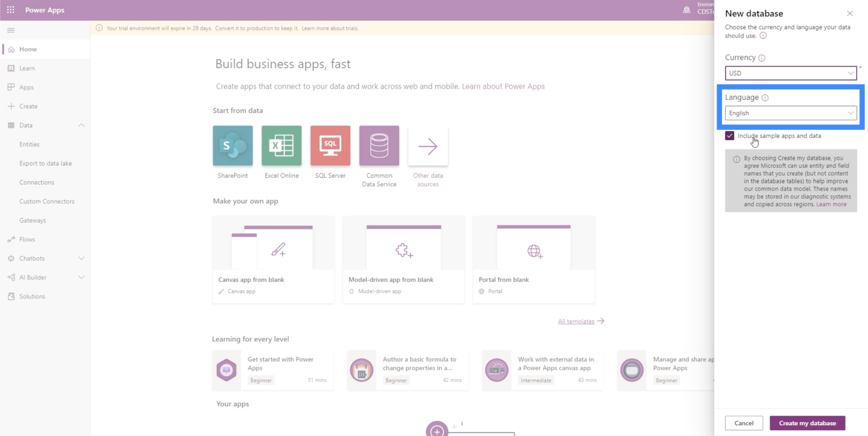This screenshot has height=436, width=868.
Task: Open the Currency USD dropdown
Action: pyautogui.click(x=791, y=73)
